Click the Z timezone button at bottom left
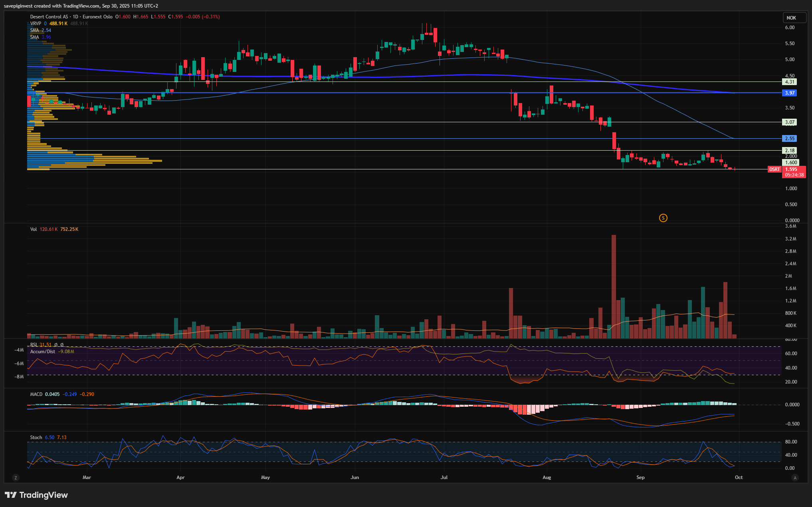The image size is (812, 507). (x=16, y=477)
